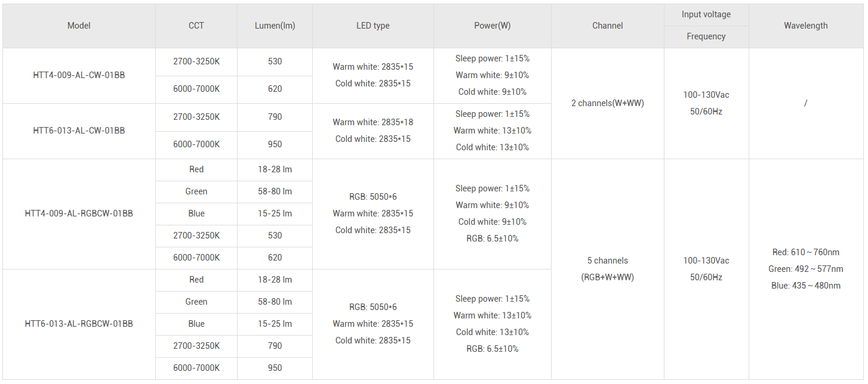Viewport: 868px width, 384px height.
Task: Click the Model column header
Action: click(x=79, y=26)
